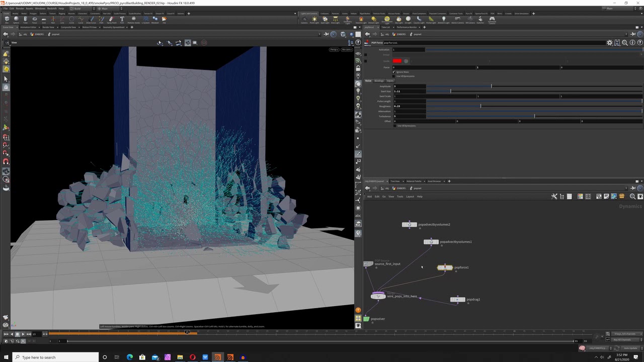Viewport: 644px width, 362px height.
Task: Open Opera from the Windows taskbar
Action: click(193, 357)
